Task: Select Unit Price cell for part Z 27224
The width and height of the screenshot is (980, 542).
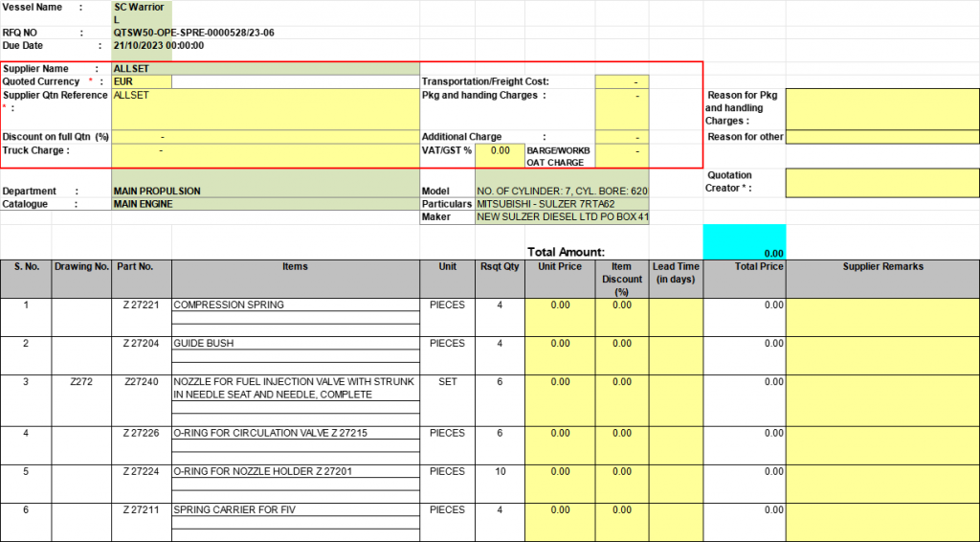Action: click(x=560, y=485)
